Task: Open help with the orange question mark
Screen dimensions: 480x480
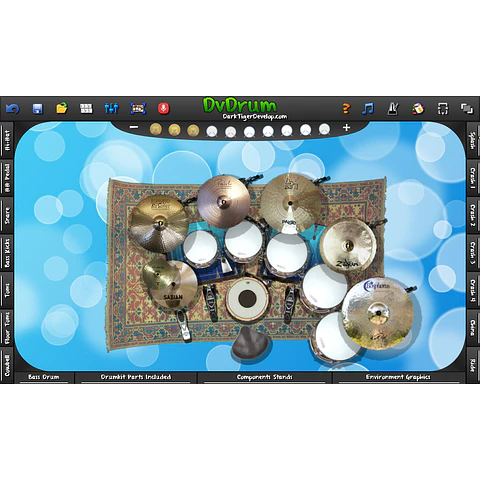Action: (346, 109)
